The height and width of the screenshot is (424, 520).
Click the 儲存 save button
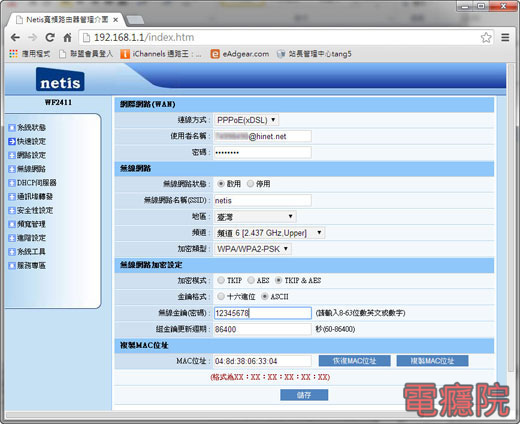pos(304,395)
